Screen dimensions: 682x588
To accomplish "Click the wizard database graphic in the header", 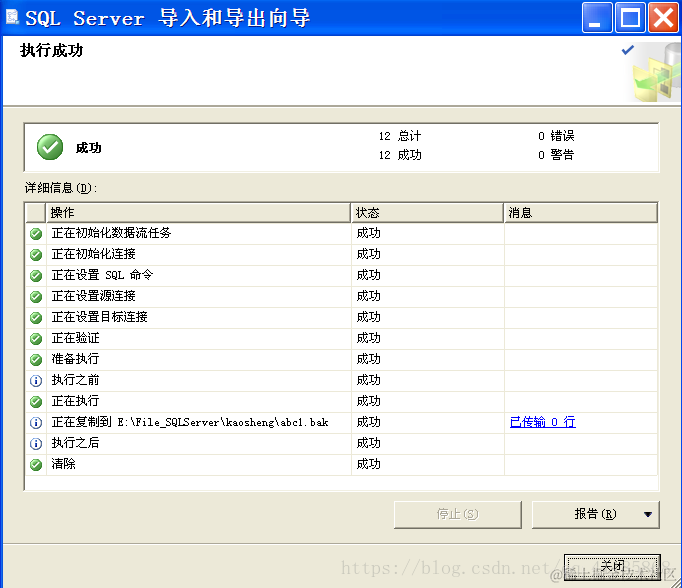I will 656,72.
